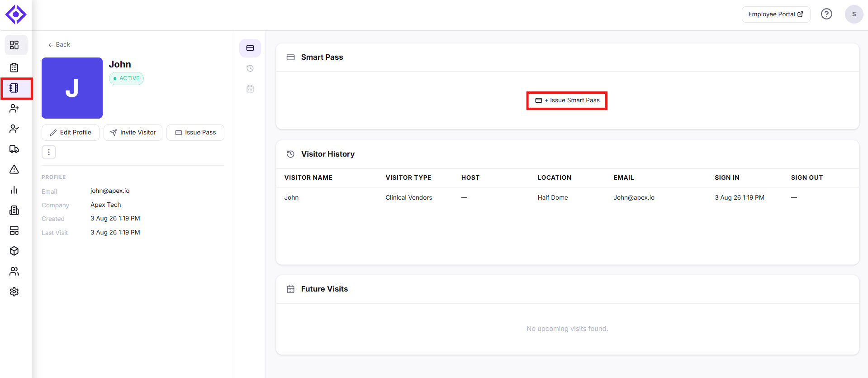
Task: Open the help question mark icon
Action: click(x=826, y=14)
